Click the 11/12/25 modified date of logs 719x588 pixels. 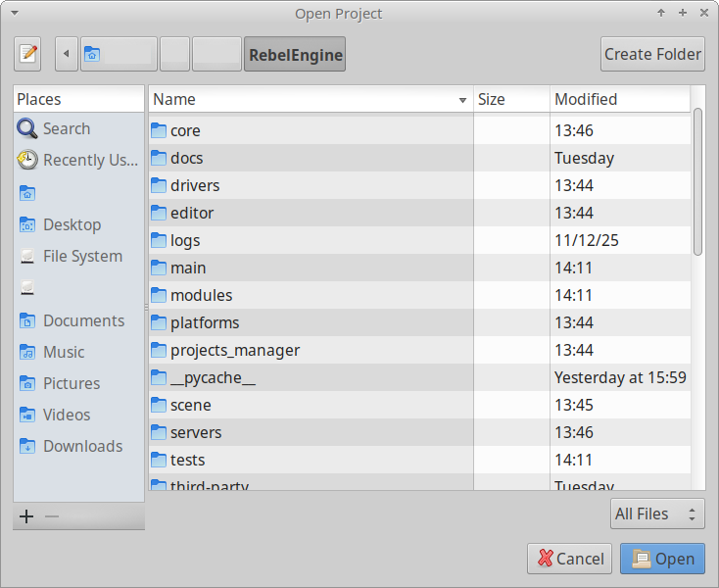[x=587, y=240]
